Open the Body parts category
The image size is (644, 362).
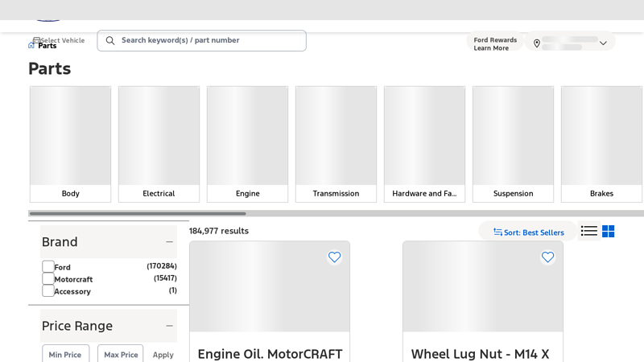pyautogui.click(x=70, y=144)
